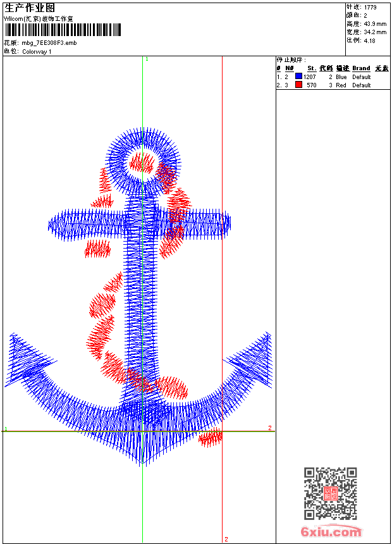The height and width of the screenshot is (544, 392).
Task: Click Default brand in the Red row
Action: [362, 85]
